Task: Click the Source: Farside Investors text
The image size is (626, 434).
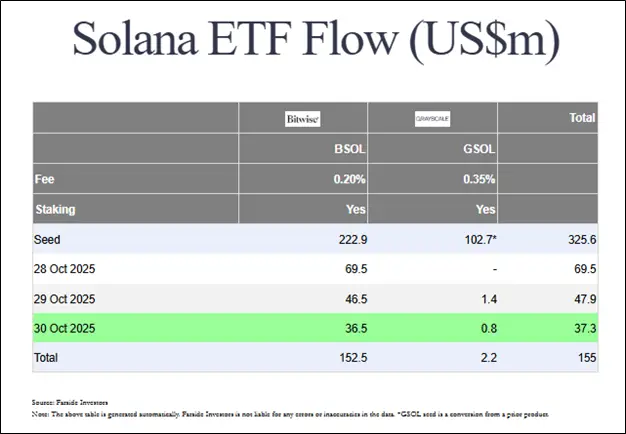Action: (x=71, y=402)
